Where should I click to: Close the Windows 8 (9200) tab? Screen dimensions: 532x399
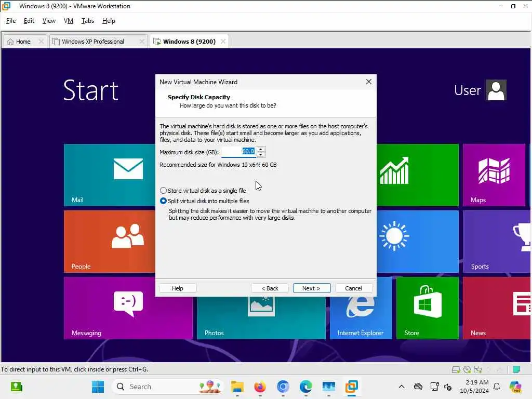(223, 42)
